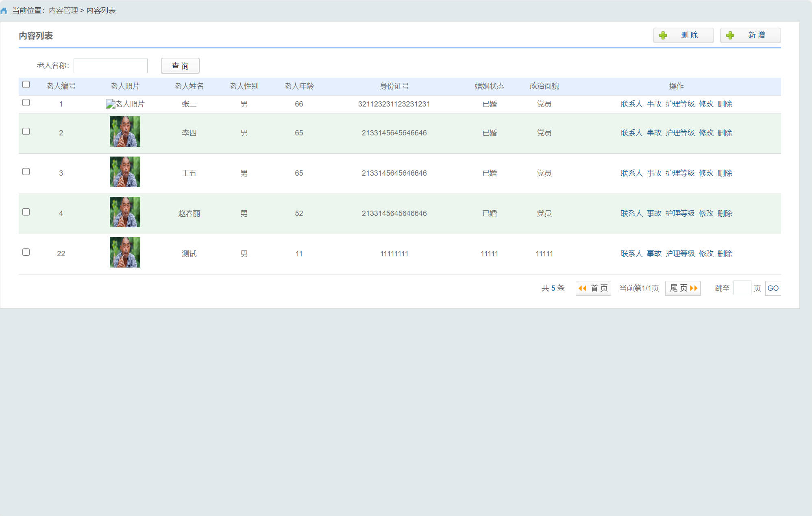Image resolution: width=812 pixels, height=516 pixels.
Task: Open 联系人 link for 张三
Action: click(x=631, y=104)
